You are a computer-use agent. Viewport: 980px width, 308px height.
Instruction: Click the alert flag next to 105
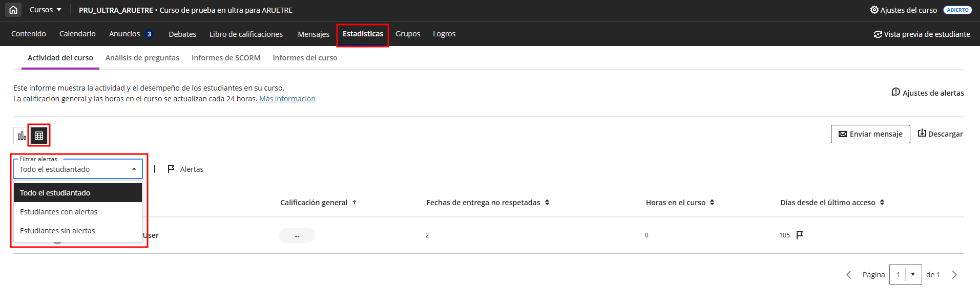pos(800,235)
